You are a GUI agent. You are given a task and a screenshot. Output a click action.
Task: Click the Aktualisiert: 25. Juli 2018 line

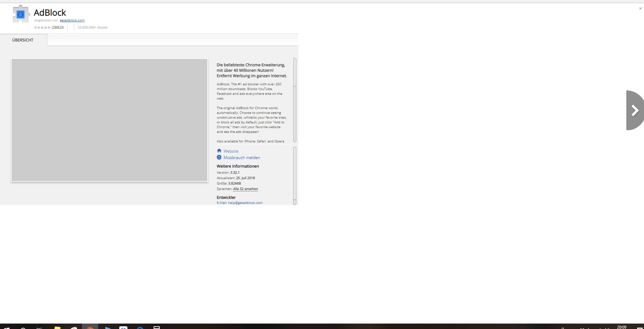[236, 178]
